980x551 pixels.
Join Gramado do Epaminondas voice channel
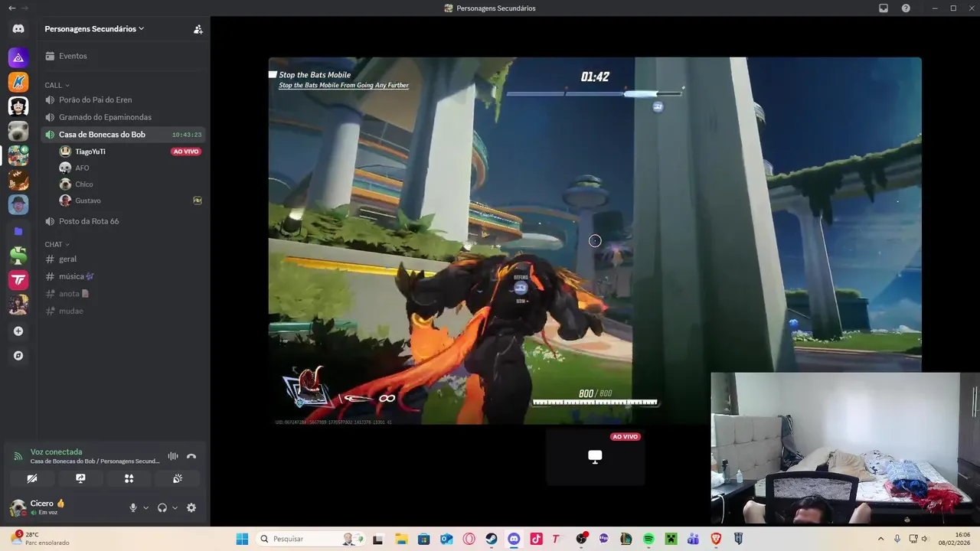point(122,117)
